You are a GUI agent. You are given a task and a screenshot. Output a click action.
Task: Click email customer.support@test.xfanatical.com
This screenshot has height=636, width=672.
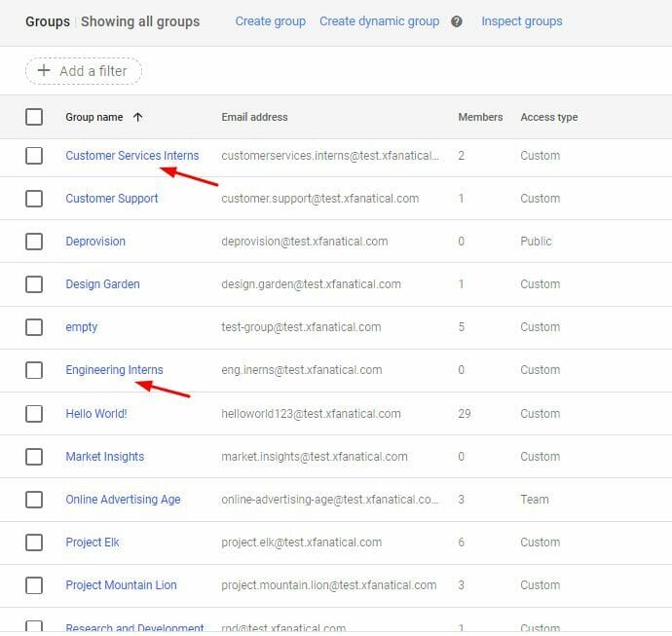pyautogui.click(x=320, y=199)
